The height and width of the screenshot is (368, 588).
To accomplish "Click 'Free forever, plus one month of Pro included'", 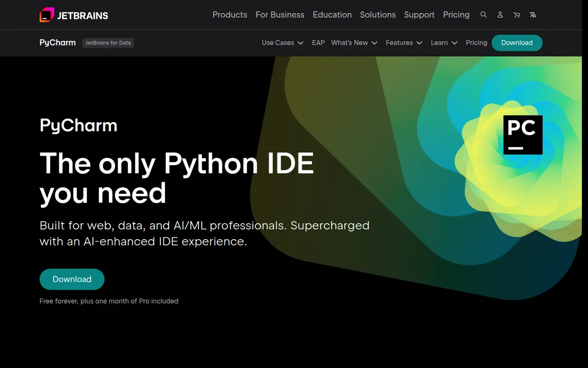I will click(109, 301).
